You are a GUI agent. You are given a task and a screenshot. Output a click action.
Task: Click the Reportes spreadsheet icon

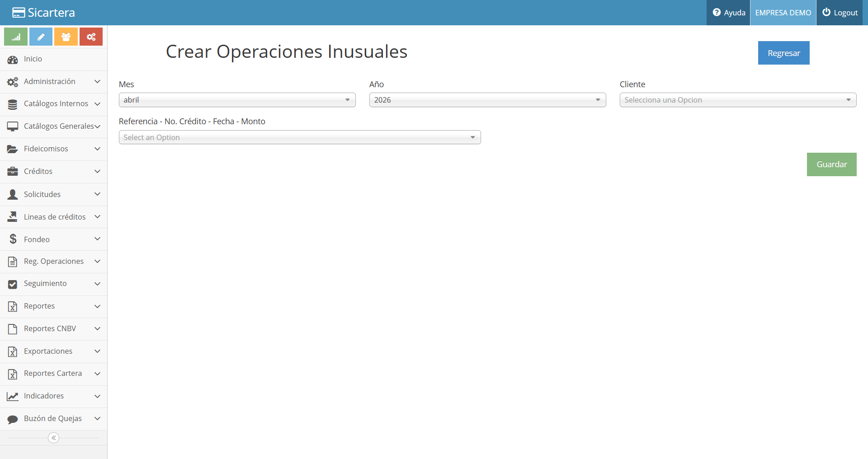(13, 306)
